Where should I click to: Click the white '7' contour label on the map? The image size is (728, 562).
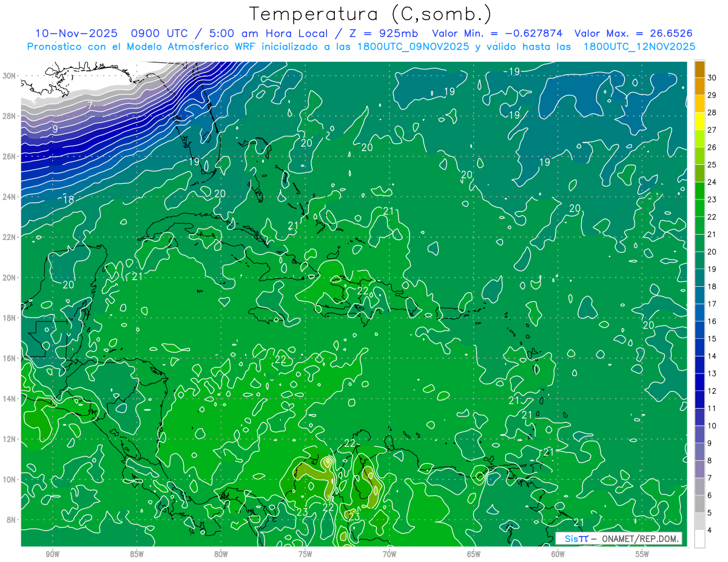click(89, 105)
